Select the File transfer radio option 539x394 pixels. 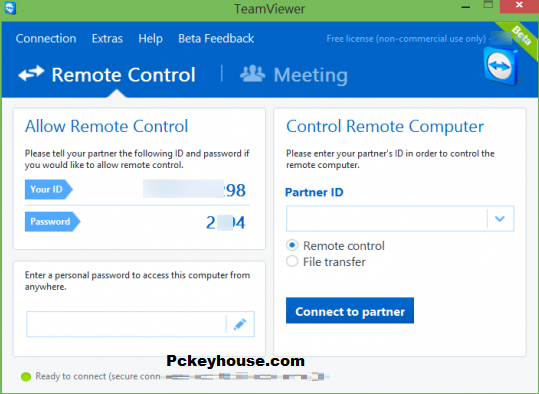(x=292, y=261)
